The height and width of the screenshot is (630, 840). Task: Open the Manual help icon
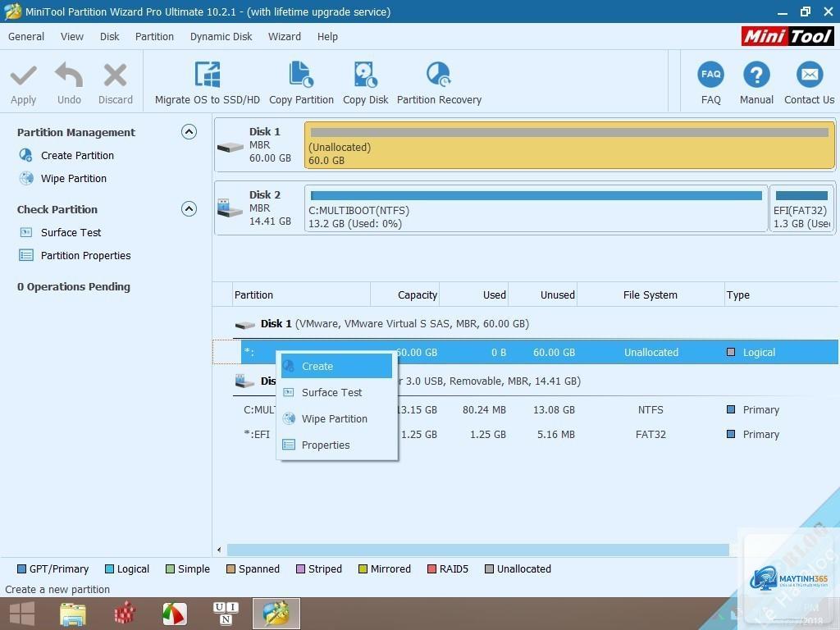[756, 75]
